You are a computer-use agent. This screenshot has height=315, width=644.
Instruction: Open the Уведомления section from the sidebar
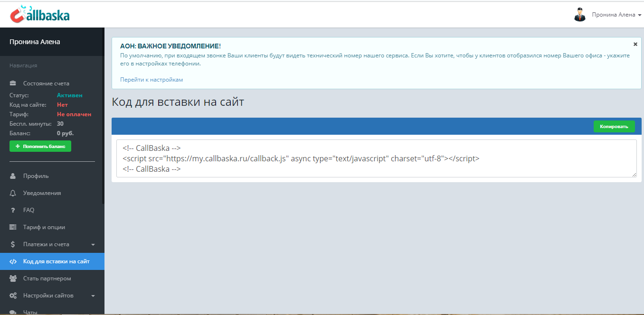click(x=42, y=193)
